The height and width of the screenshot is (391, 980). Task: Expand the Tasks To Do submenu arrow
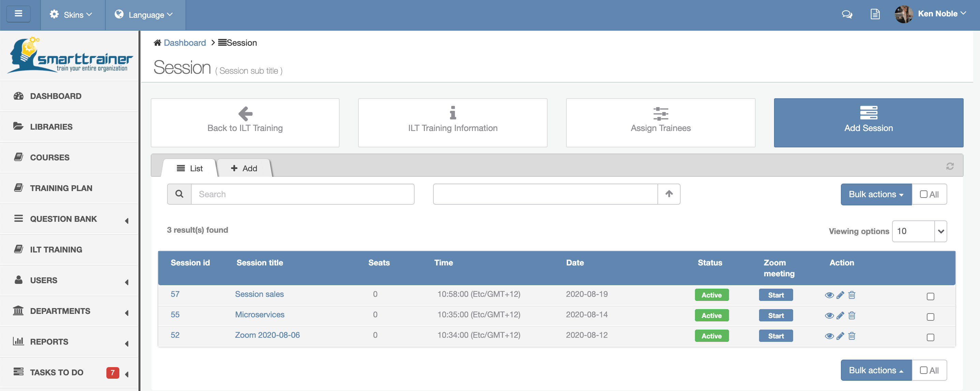127,374
